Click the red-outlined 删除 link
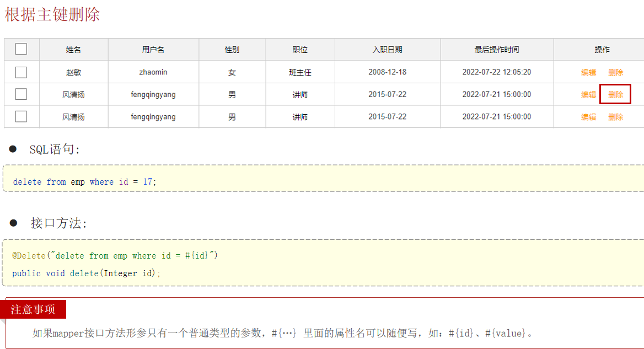Image resolution: width=644 pixels, height=349 pixels. [615, 94]
